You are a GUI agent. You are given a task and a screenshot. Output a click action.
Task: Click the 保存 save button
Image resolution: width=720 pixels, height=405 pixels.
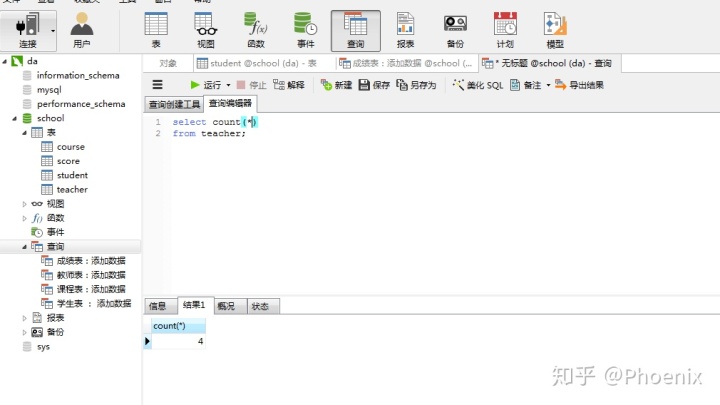374,85
